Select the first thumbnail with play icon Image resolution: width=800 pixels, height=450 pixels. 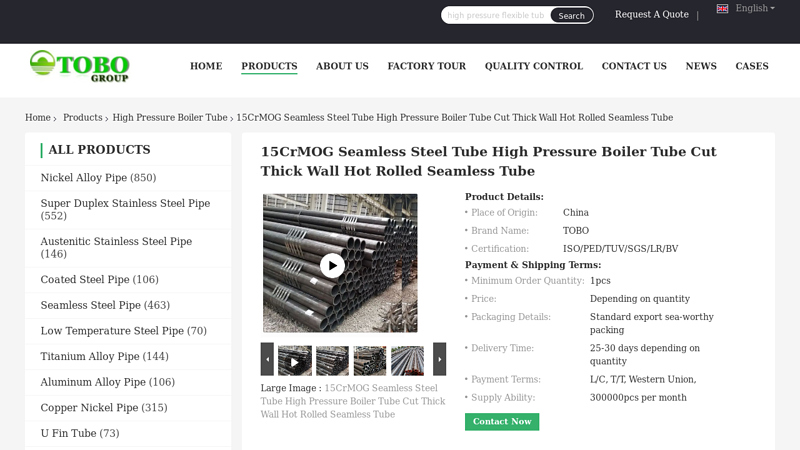click(x=295, y=361)
